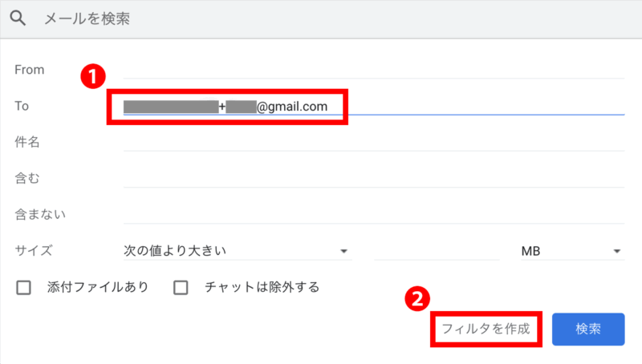642x364 pixels.
Task: Click the magnifying glass search icon
Action: [x=18, y=17]
